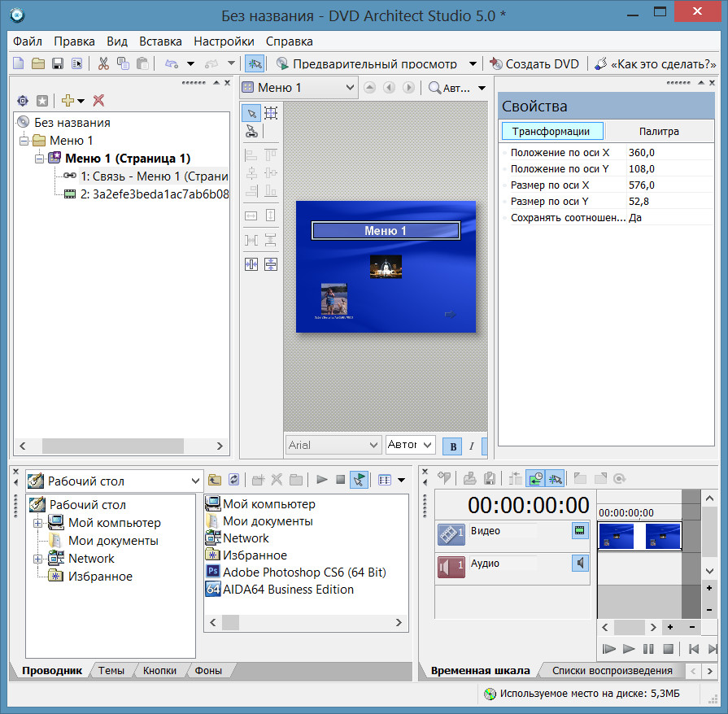Open the Arial font dropdown
The height and width of the screenshot is (714, 728).
(x=373, y=445)
